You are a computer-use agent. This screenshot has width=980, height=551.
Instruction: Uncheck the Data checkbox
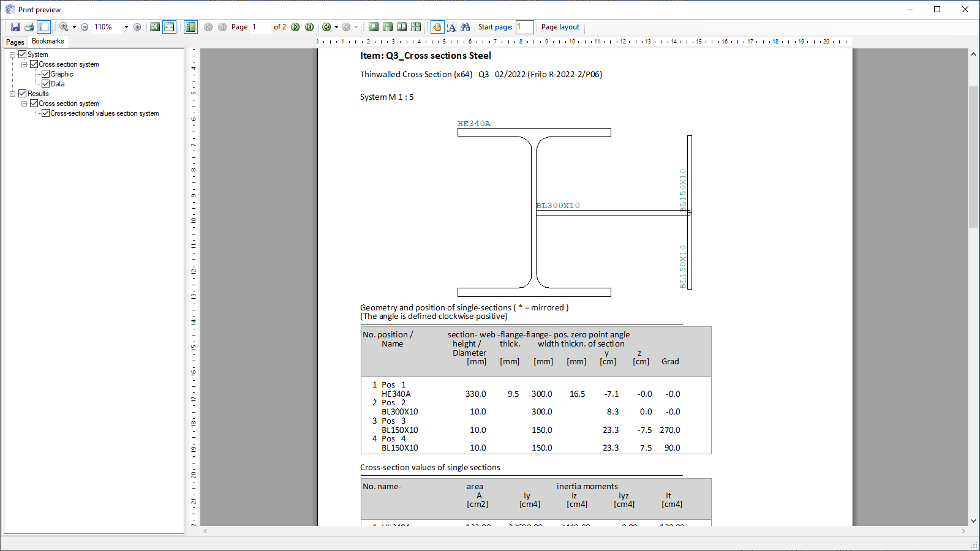point(45,84)
